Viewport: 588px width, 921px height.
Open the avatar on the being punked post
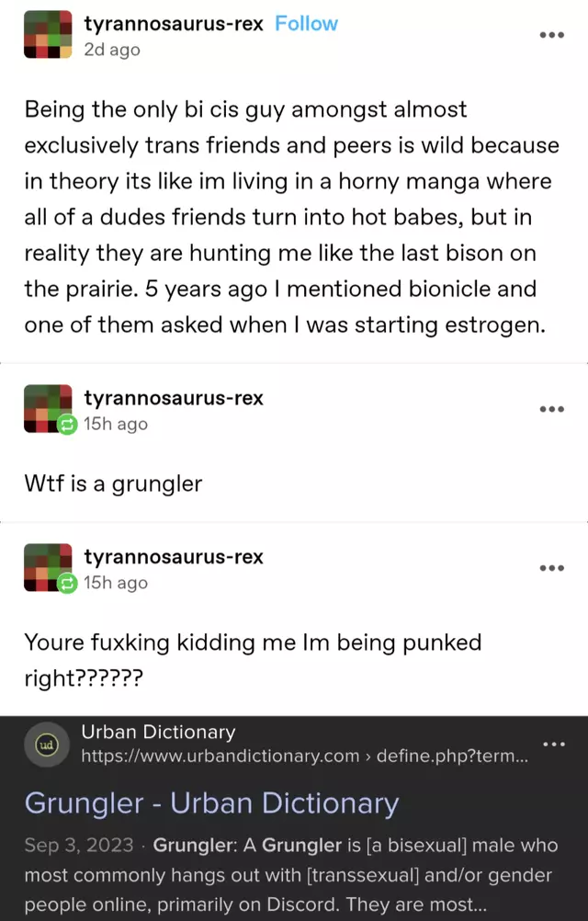[48, 567]
